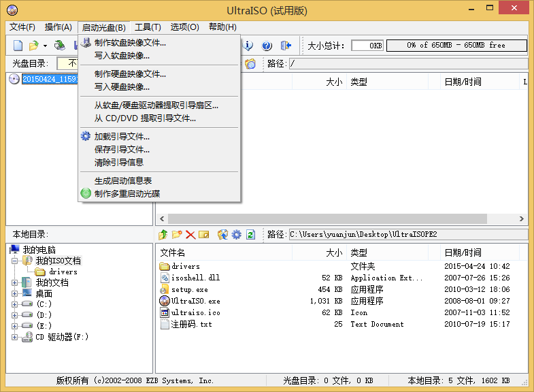Open the 文件(F) menu
Screen dimensions: 534x392
click(22, 27)
